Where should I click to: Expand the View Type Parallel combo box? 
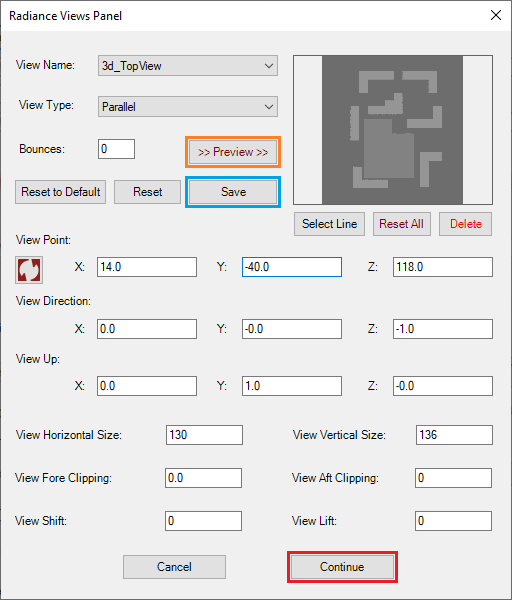[x=188, y=106]
